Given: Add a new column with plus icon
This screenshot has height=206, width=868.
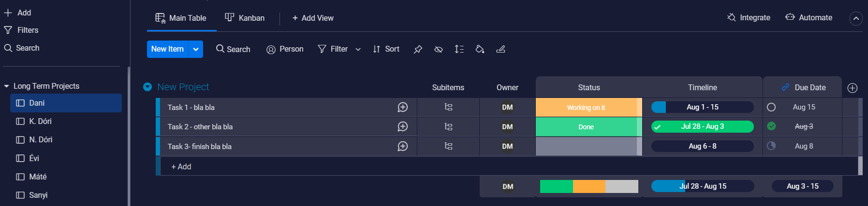Looking at the screenshot, I should (852, 88).
